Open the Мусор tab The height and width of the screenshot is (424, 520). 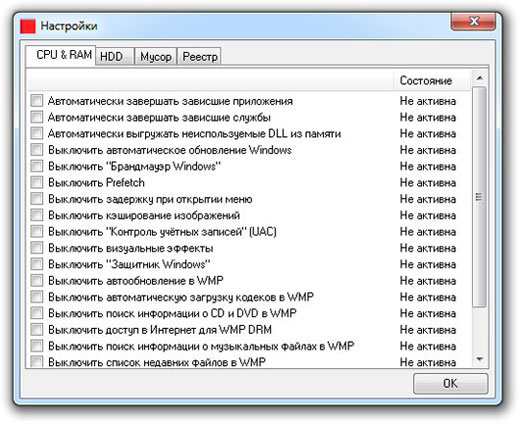click(156, 56)
